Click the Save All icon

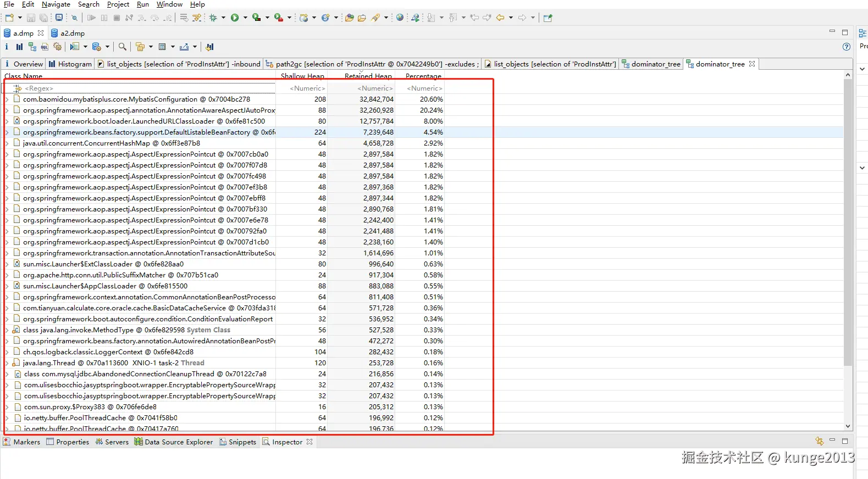[x=44, y=18]
